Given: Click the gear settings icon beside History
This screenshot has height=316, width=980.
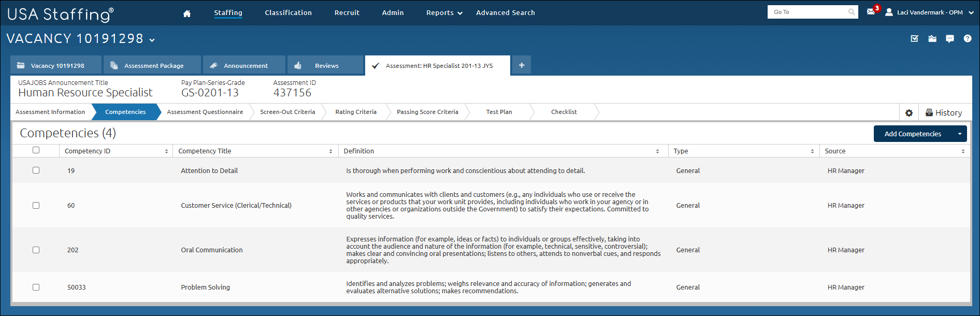Looking at the screenshot, I should point(909,112).
